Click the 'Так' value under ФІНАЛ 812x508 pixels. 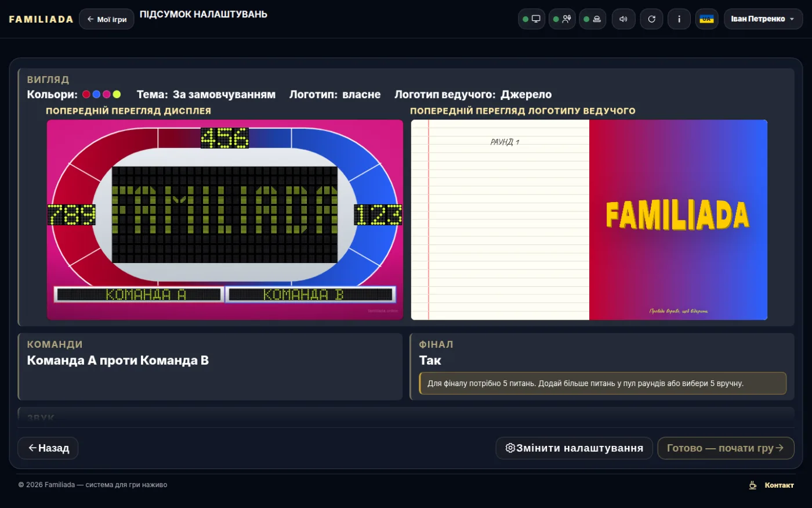430,361
